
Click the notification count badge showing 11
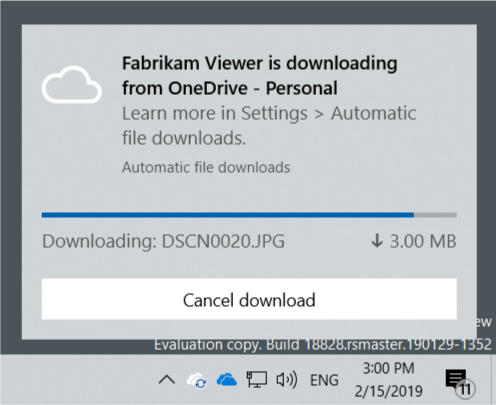(465, 389)
